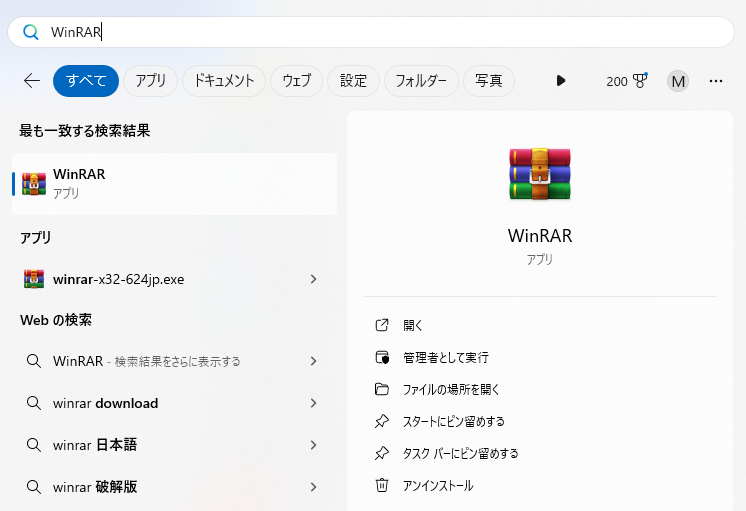Expand the winrar-x32-624jp.exe chevron
Image resolution: width=746 pixels, height=511 pixels.
[314, 279]
